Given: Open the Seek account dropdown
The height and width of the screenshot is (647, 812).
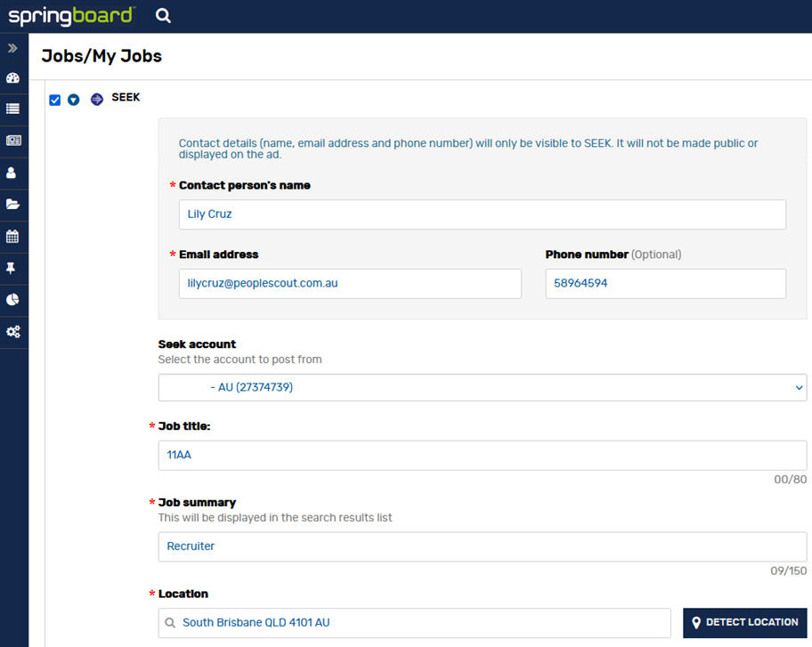Looking at the screenshot, I should [483, 387].
